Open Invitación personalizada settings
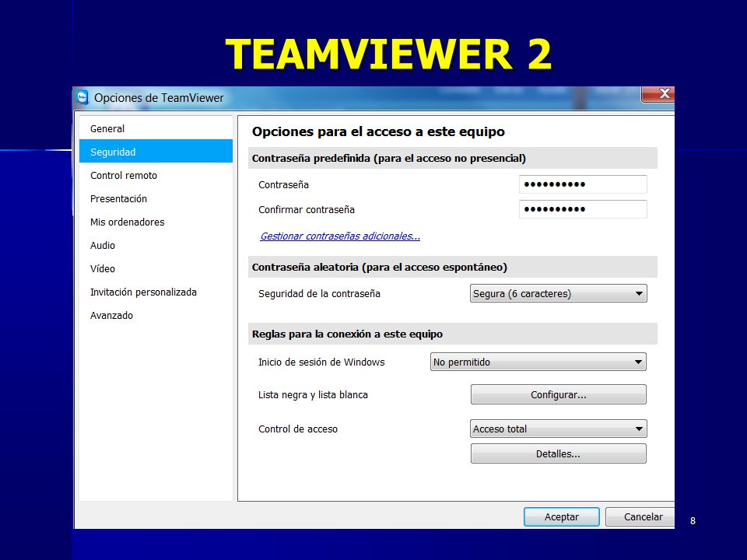This screenshot has height=560, width=747. pyautogui.click(x=156, y=292)
